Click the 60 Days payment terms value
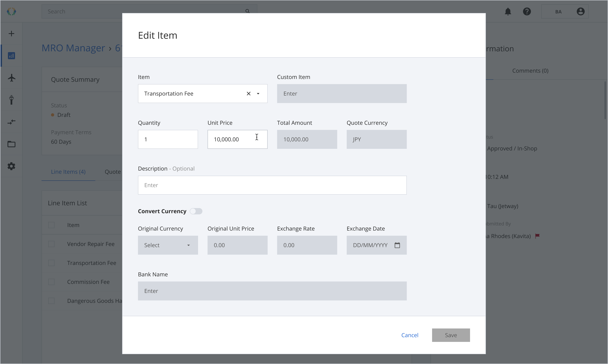This screenshot has width=608, height=364. pos(61,142)
